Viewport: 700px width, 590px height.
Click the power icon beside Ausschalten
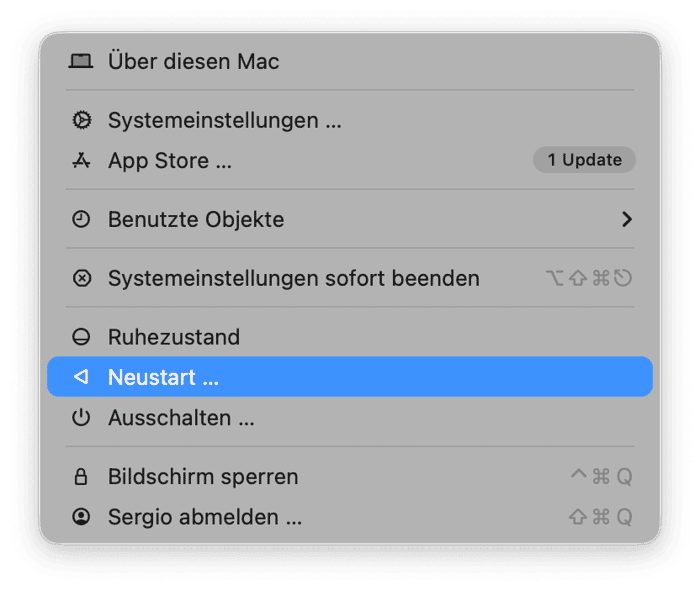coord(81,418)
